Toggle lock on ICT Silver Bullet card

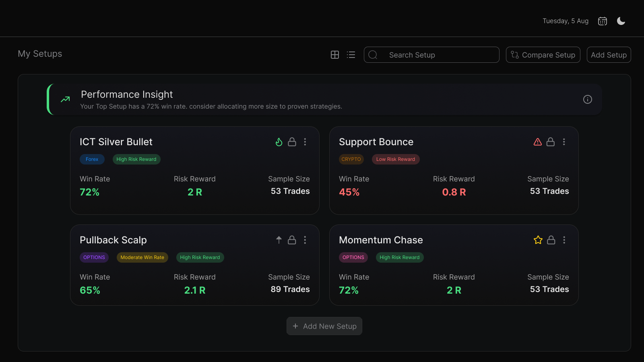[292, 142]
